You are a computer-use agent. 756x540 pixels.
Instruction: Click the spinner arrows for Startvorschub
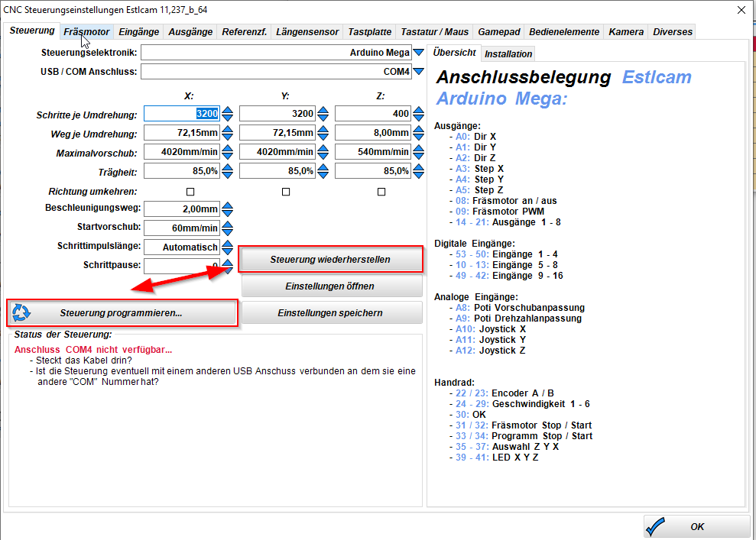[228, 228]
